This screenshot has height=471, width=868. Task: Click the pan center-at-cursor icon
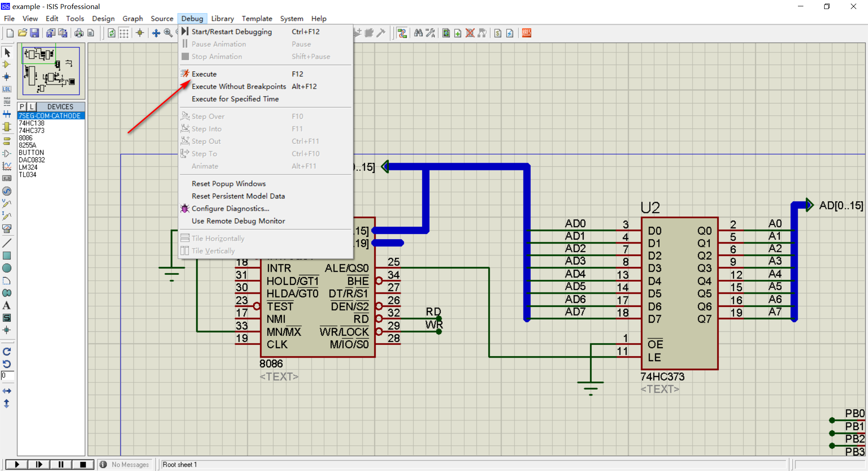click(x=156, y=33)
